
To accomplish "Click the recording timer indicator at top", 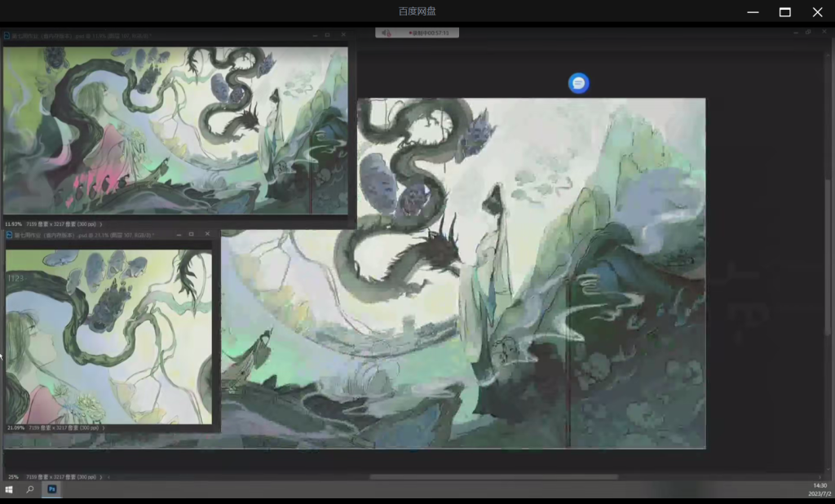I will tap(417, 33).
